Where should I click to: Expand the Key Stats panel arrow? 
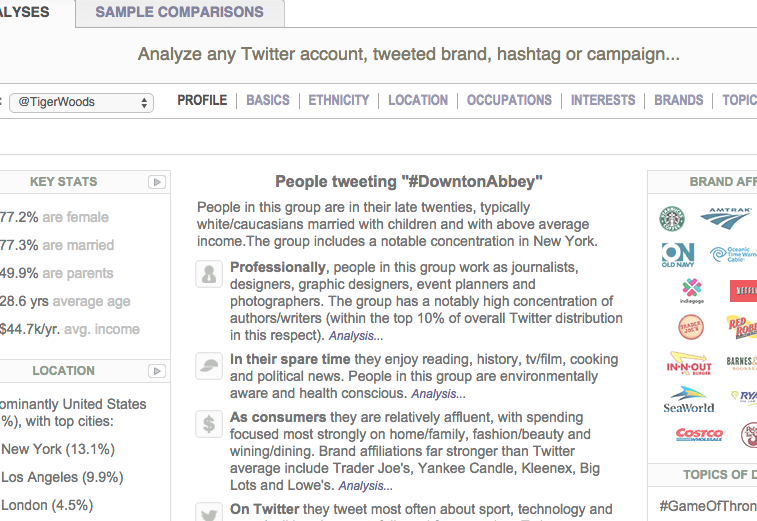156,182
